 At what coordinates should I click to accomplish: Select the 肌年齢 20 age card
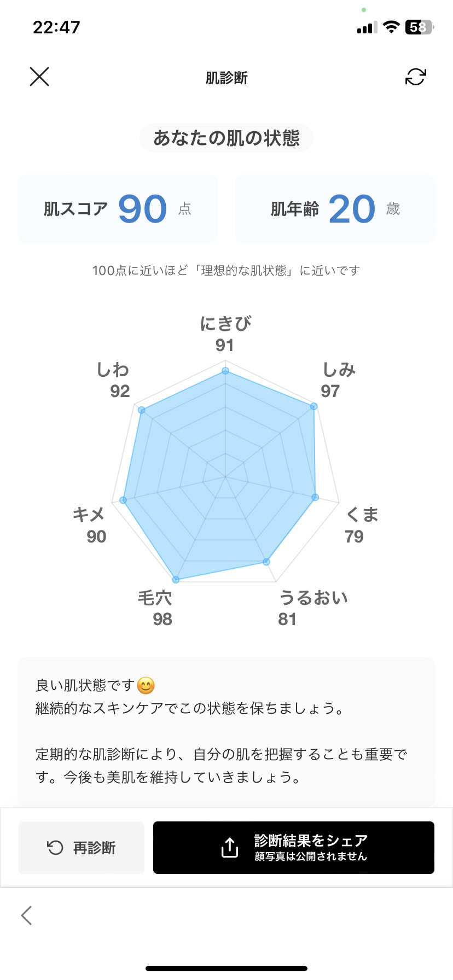click(334, 208)
